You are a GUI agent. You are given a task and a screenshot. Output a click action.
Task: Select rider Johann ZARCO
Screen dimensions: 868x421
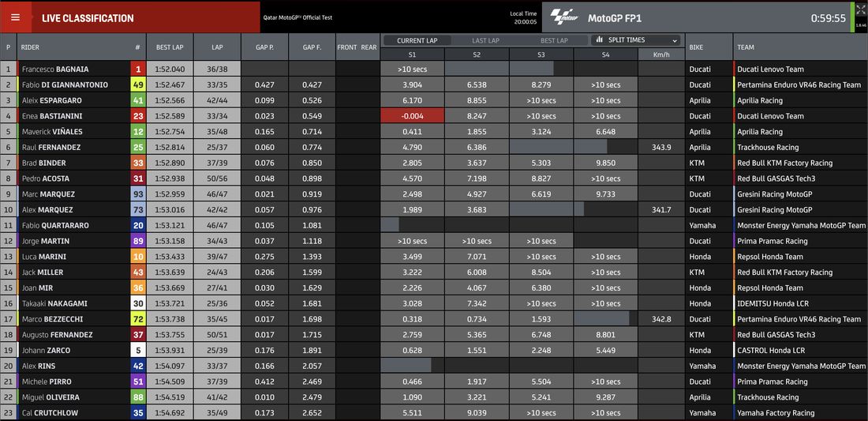(x=46, y=351)
